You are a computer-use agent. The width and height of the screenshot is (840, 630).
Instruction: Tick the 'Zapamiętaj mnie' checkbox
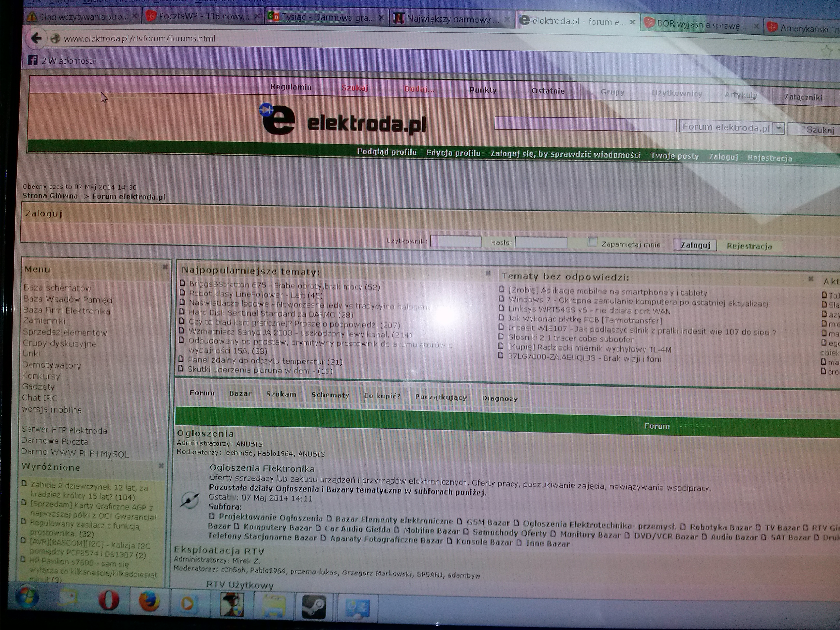click(x=592, y=241)
